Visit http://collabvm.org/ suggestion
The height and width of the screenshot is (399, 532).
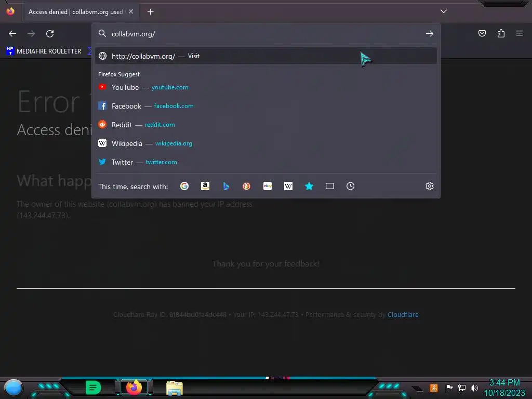(266, 56)
